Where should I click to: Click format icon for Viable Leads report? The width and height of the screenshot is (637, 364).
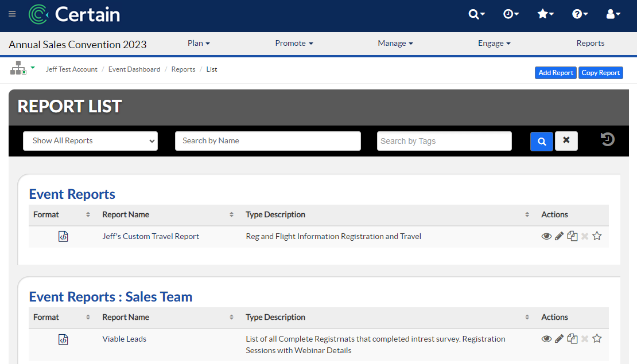[x=63, y=339]
